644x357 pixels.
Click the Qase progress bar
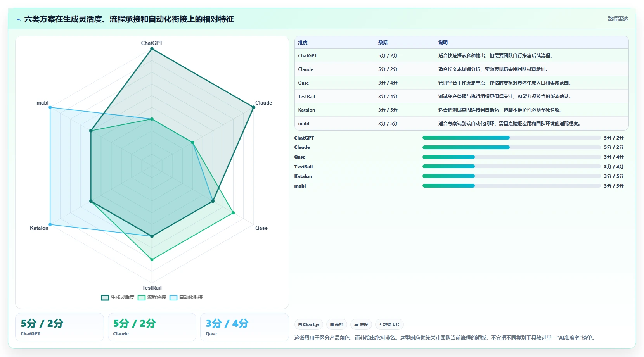pyautogui.click(x=511, y=157)
